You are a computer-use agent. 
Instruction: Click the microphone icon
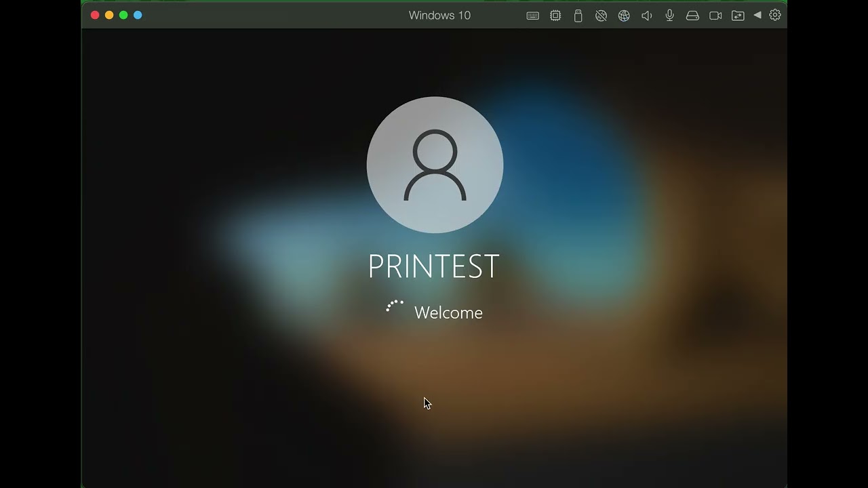670,16
